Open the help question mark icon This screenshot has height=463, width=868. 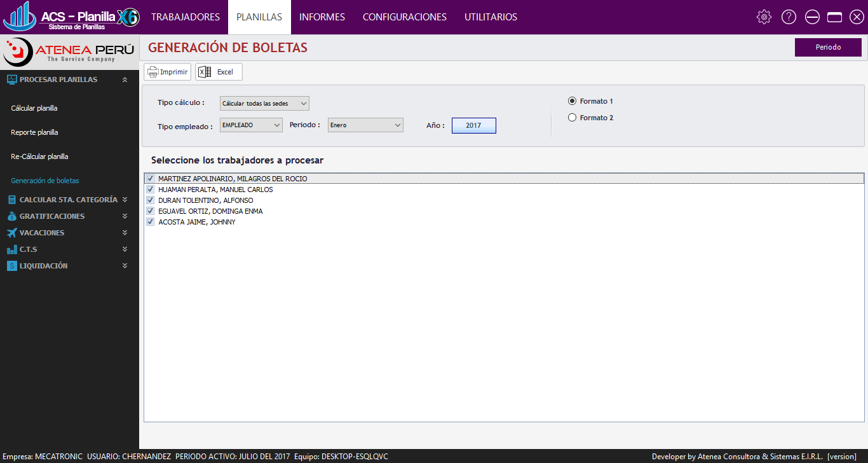click(789, 17)
